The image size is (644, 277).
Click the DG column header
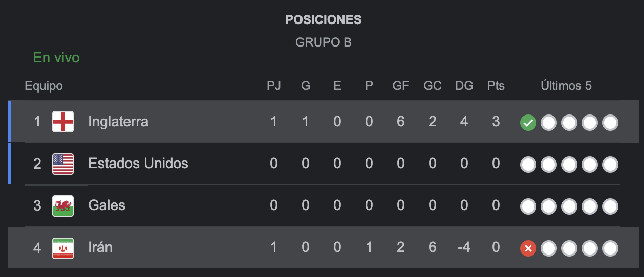[x=464, y=86]
